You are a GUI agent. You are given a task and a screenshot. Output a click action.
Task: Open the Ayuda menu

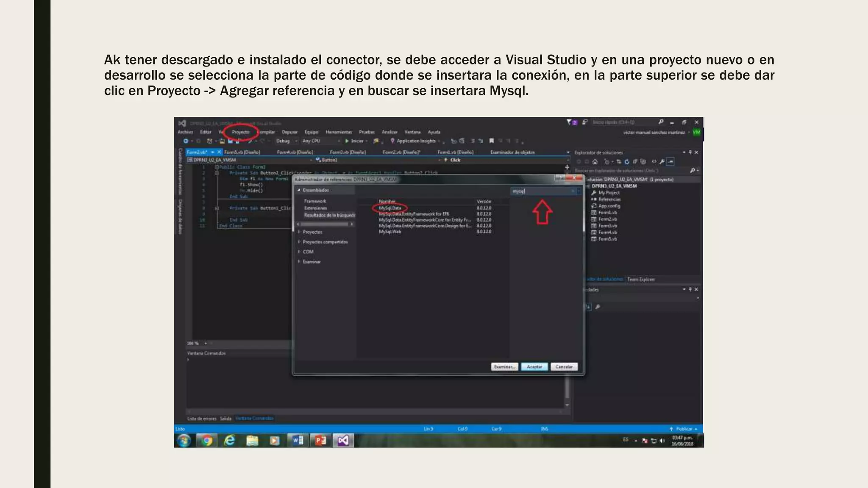pos(434,132)
